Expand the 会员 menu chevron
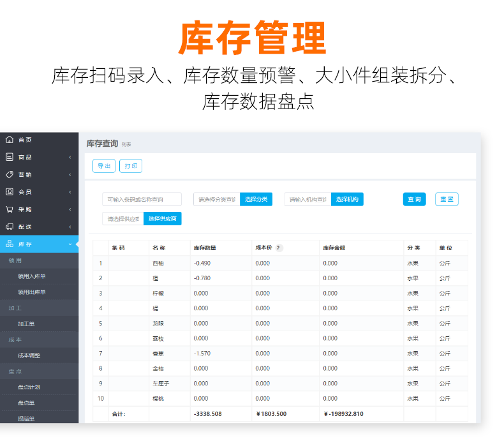Screen dimensions: 504x448 (x=70, y=192)
